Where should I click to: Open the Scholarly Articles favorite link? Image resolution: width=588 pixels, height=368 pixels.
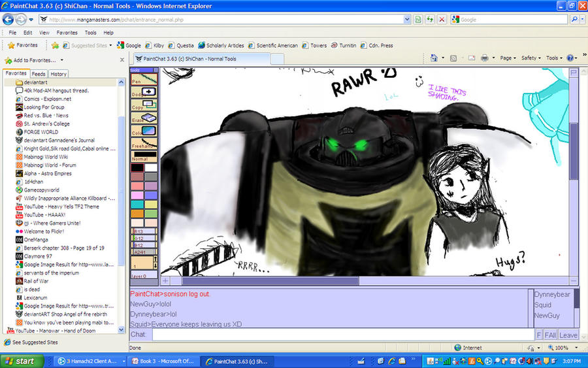(x=221, y=45)
